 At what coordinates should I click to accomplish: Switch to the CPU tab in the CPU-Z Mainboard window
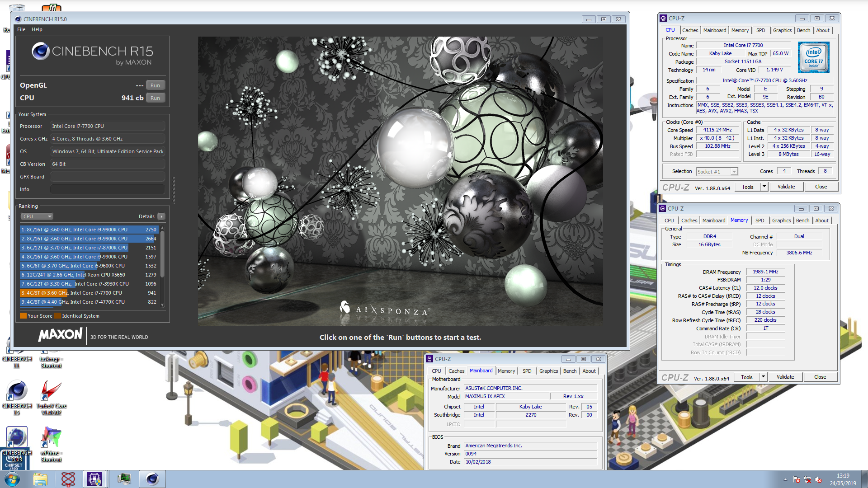pos(436,371)
